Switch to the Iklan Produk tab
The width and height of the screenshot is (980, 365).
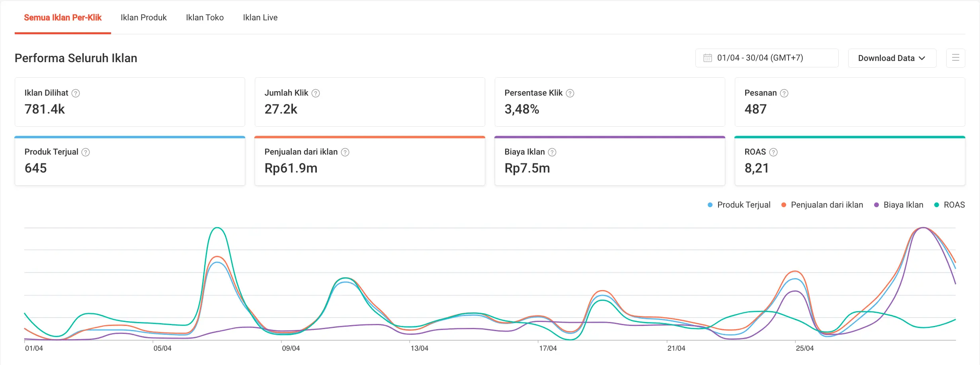(144, 18)
